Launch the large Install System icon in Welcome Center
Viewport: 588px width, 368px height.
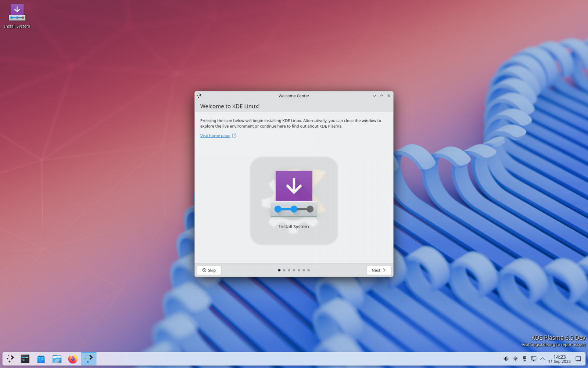294,201
